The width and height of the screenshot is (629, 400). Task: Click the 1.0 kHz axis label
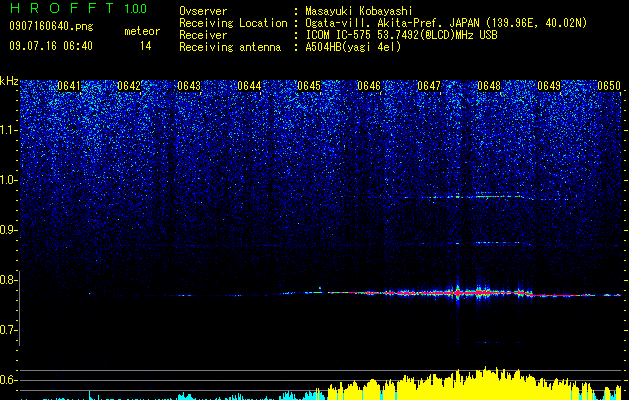point(9,180)
